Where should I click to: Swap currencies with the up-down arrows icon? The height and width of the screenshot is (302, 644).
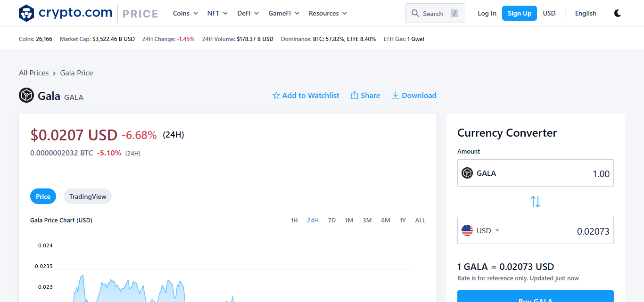click(536, 202)
